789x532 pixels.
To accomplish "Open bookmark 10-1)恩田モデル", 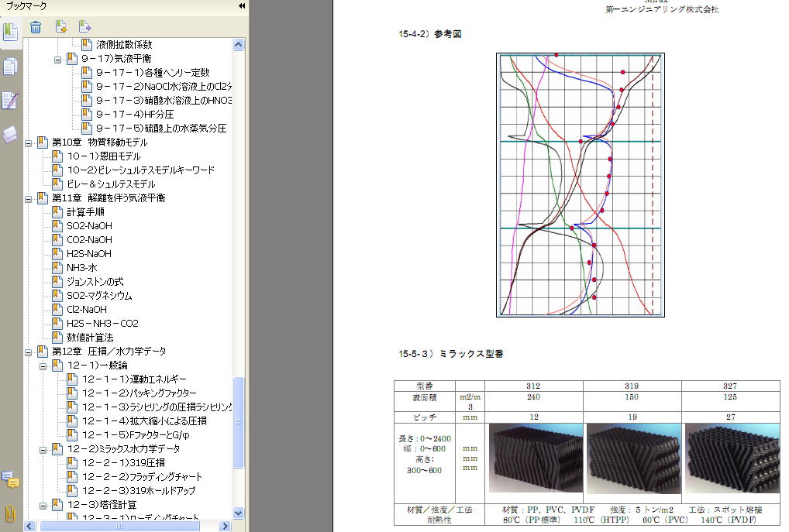I will [104, 156].
